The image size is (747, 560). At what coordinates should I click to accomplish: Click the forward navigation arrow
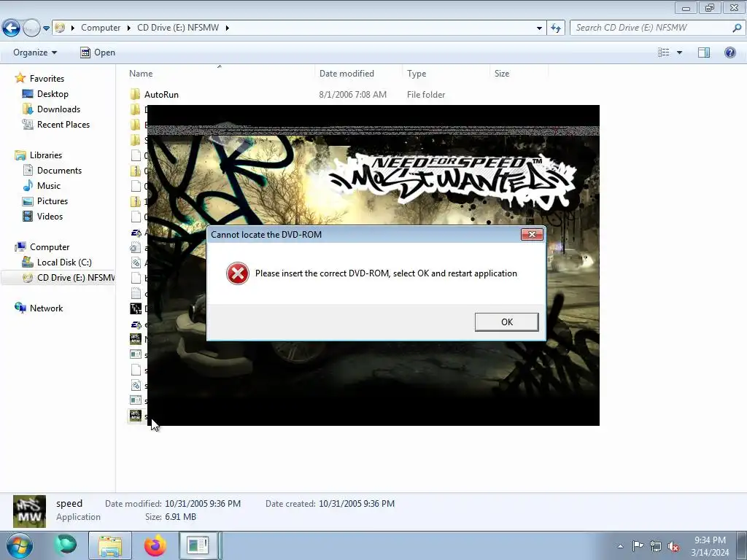point(31,28)
